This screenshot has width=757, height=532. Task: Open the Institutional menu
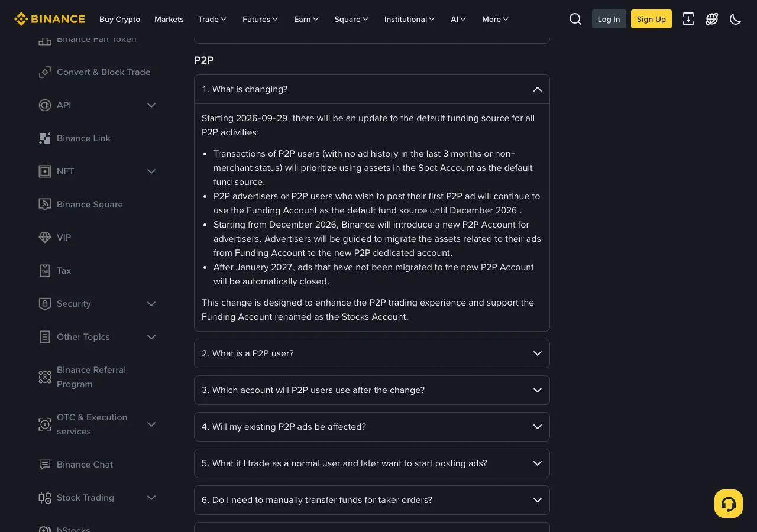[409, 19]
